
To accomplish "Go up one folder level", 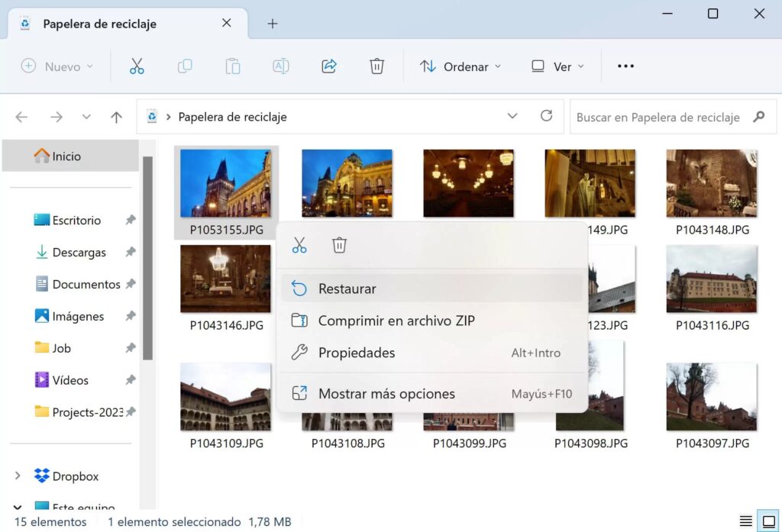I will pos(116,117).
